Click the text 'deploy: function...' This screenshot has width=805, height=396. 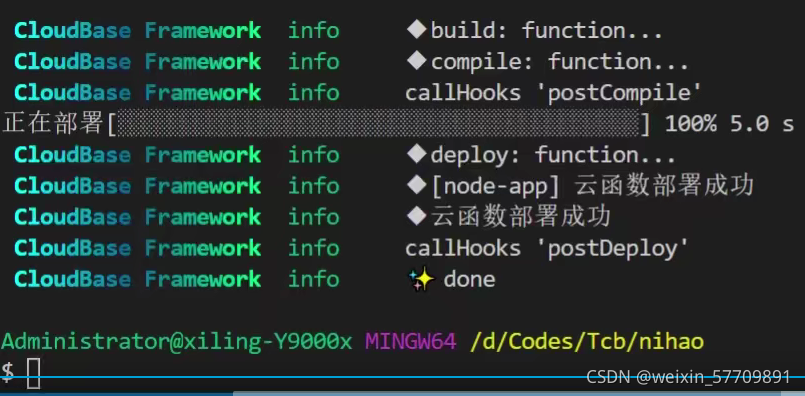[x=553, y=155]
